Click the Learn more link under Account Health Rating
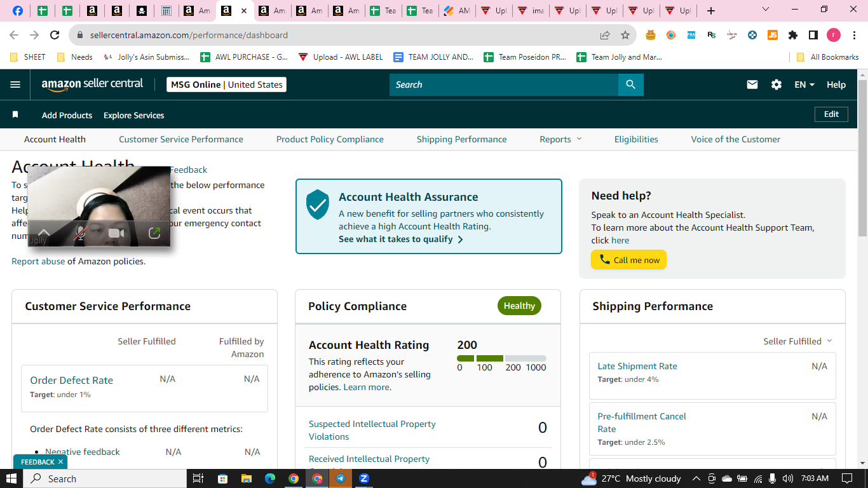 (367, 387)
